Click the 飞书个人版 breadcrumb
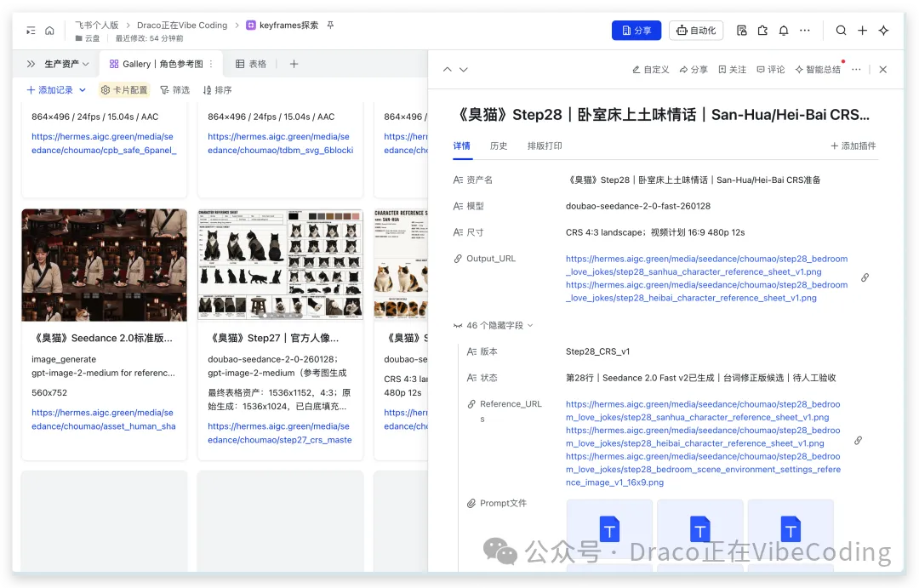Viewport: 919px width, 588px height. point(97,26)
